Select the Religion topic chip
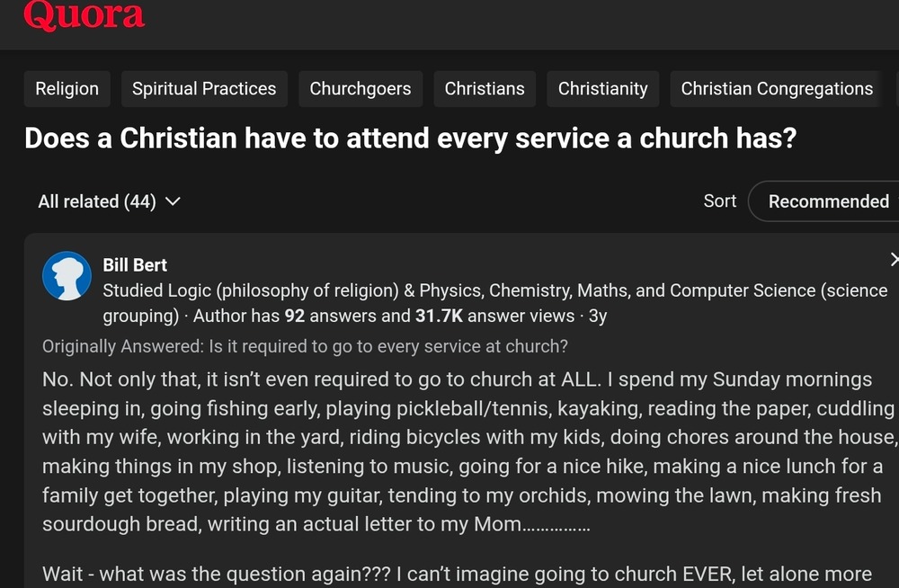This screenshot has height=588, width=899. (x=67, y=89)
